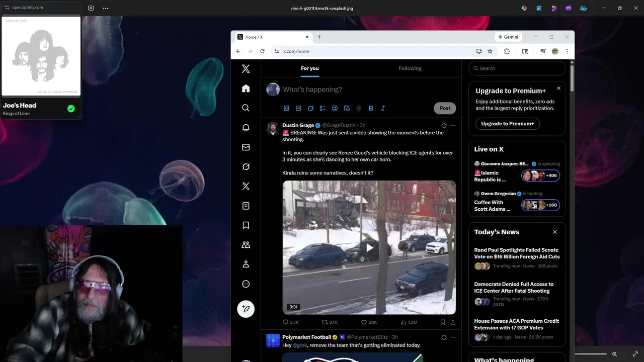Image resolution: width=644 pixels, height=362 pixels.
Task: Open photo viewer three-dot menu
Action: point(105,8)
